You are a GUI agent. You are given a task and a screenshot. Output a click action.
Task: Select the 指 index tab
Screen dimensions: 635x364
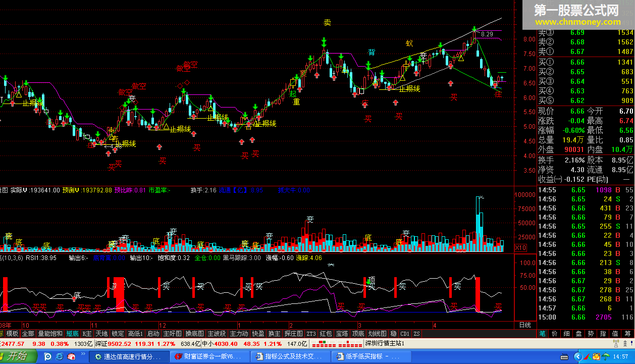[603, 334]
